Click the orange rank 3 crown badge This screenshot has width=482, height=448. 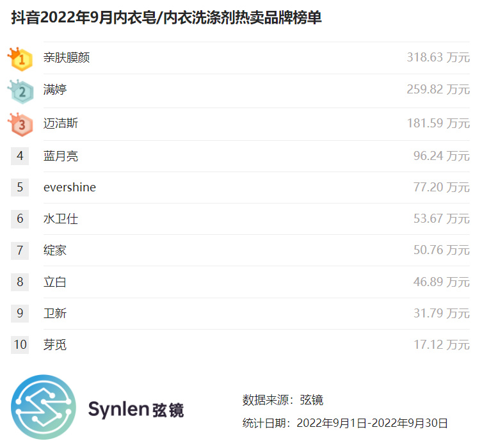tap(20, 124)
